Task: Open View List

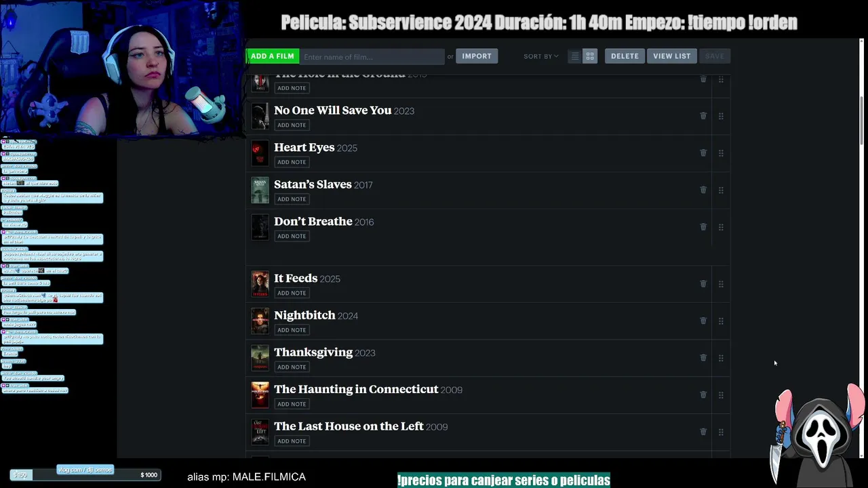Action: (x=672, y=56)
